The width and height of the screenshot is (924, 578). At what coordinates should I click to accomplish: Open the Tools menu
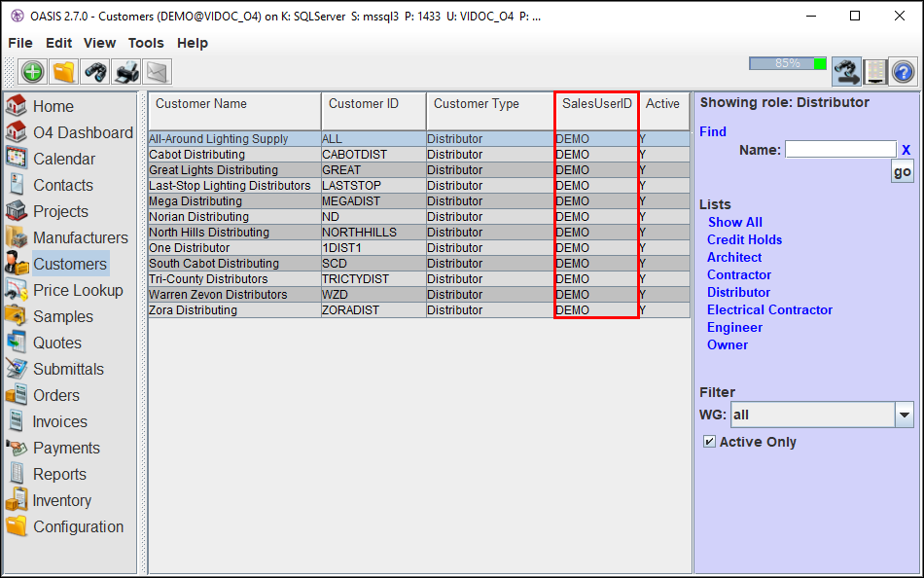click(x=146, y=43)
